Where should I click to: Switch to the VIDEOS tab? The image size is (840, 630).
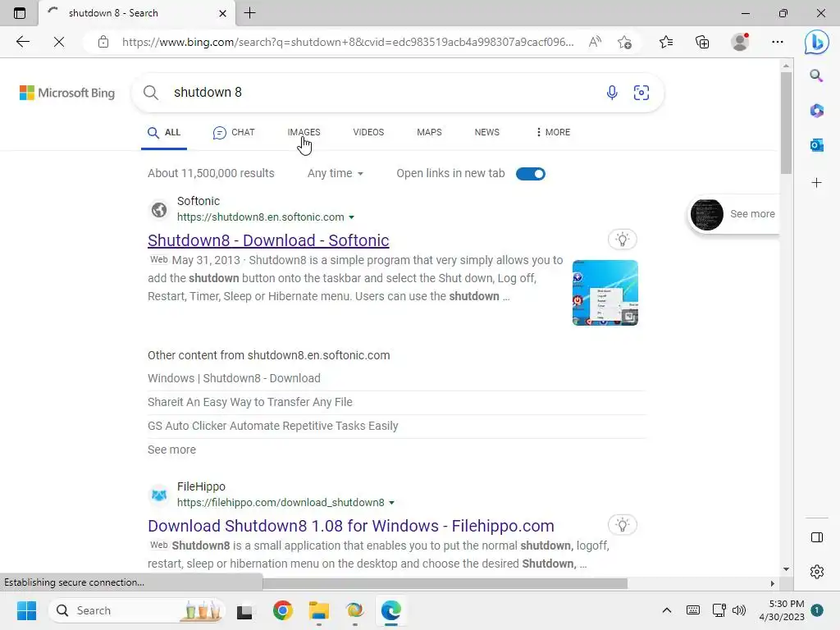click(368, 132)
